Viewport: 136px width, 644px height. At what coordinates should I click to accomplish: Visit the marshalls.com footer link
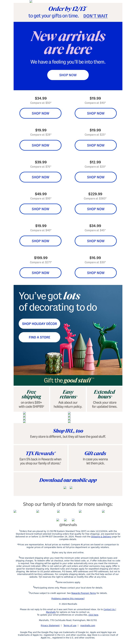pos(88,626)
